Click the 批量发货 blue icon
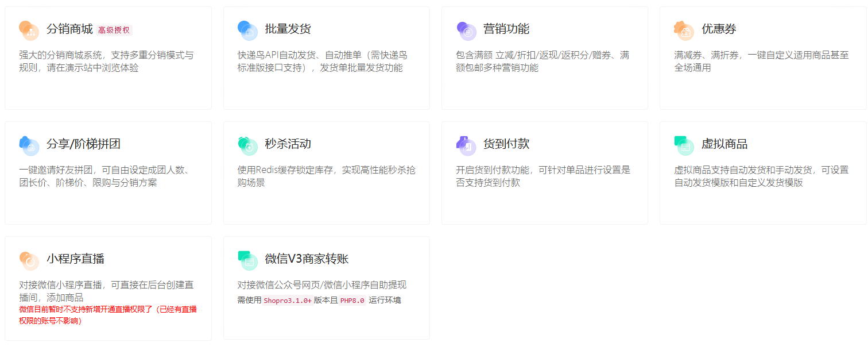This screenshot has height=350, width=868. click(x=247, y=30)
